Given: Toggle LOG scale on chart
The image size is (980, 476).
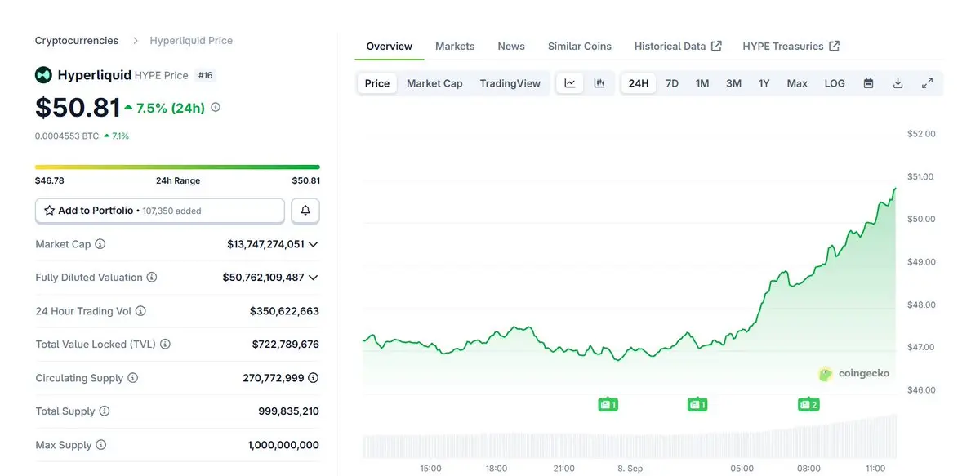Looking at the screenshot, I should 835,83.
